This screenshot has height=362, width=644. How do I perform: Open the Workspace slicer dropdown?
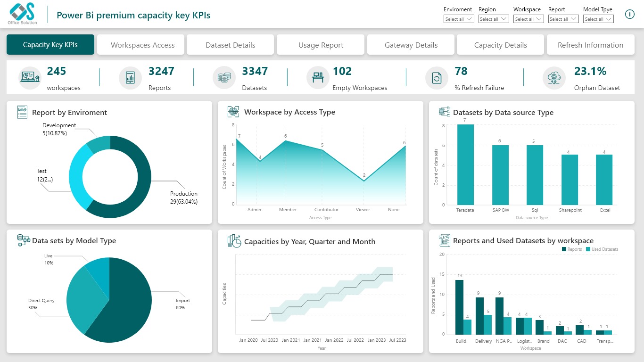pos(528,19)
